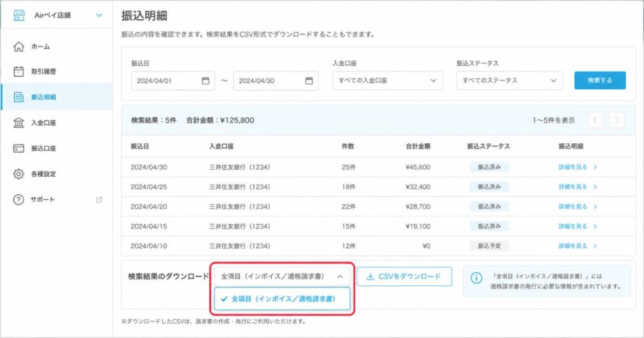Click 詳細を見る for 2024/04/10 row

tap(577, 246)
